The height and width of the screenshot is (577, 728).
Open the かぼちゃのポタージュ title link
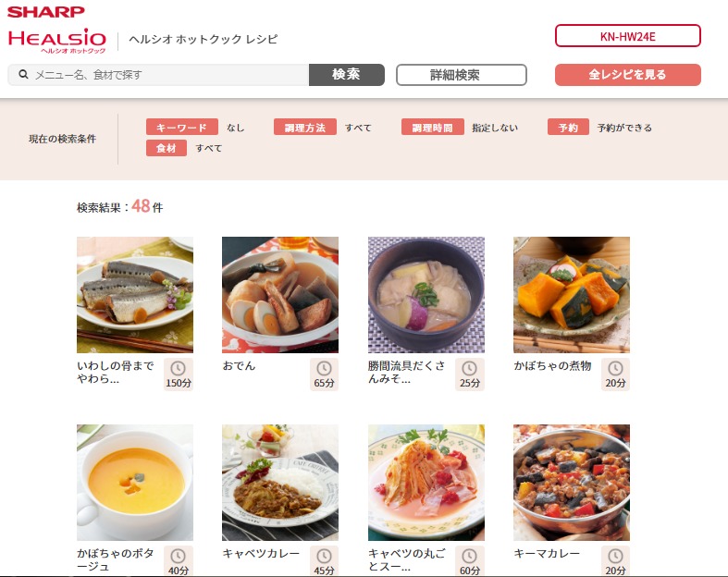(x=116, y=559)
